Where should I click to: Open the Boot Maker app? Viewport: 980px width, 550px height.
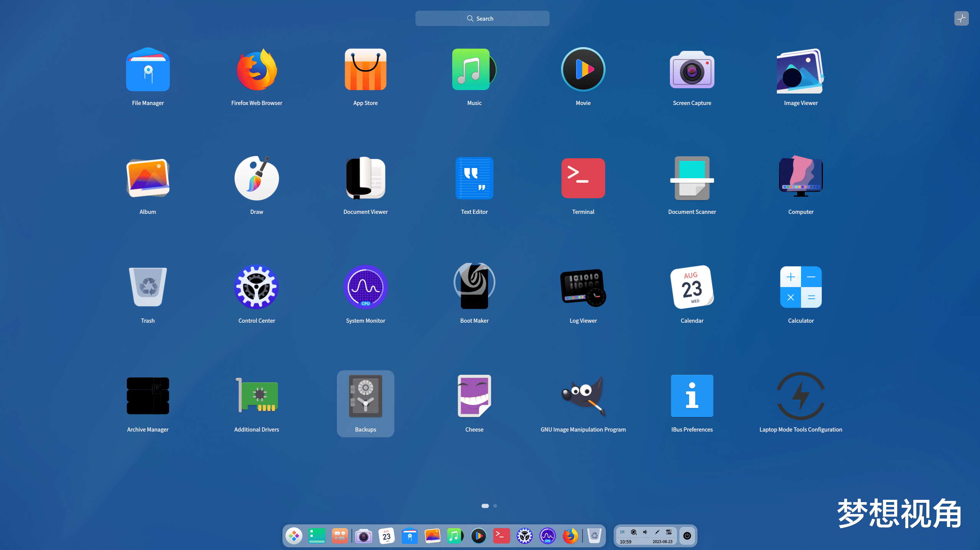[474, 287]
